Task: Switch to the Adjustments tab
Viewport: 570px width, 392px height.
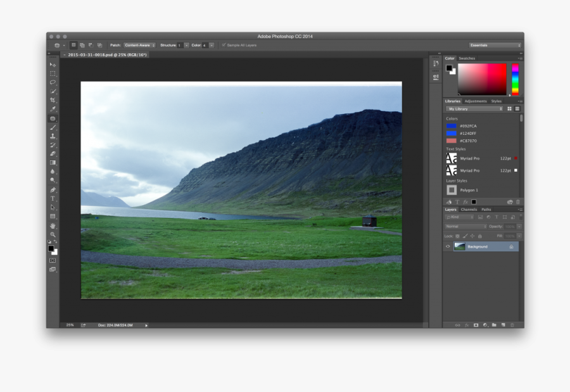Action: pyautogui.click(x=475, y=101)
